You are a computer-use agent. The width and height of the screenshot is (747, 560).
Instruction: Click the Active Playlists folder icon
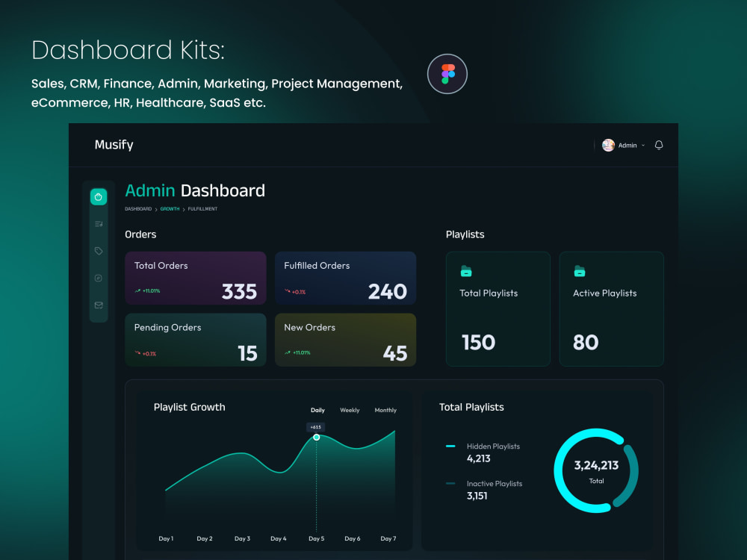pos(580,272)
